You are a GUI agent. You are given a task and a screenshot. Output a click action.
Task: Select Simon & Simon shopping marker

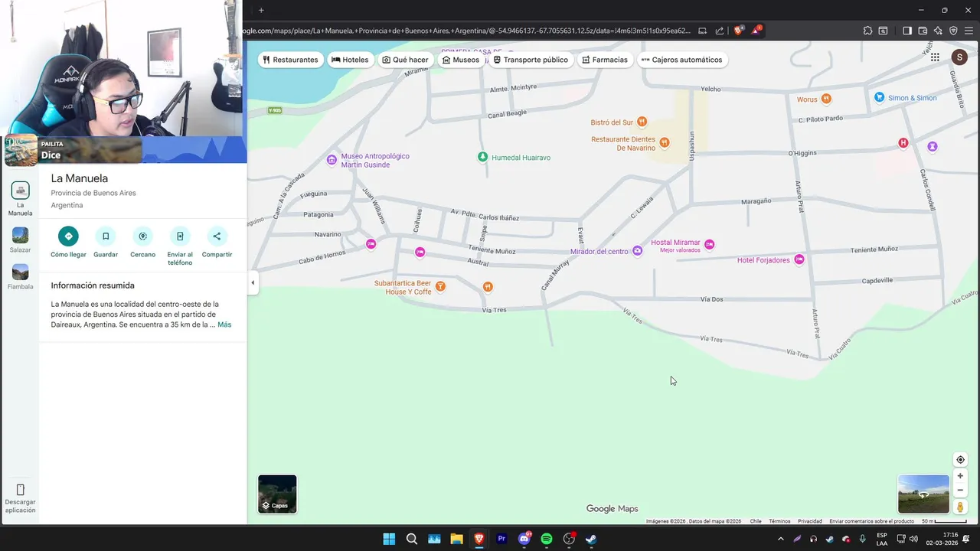click(x=880, y=97)
